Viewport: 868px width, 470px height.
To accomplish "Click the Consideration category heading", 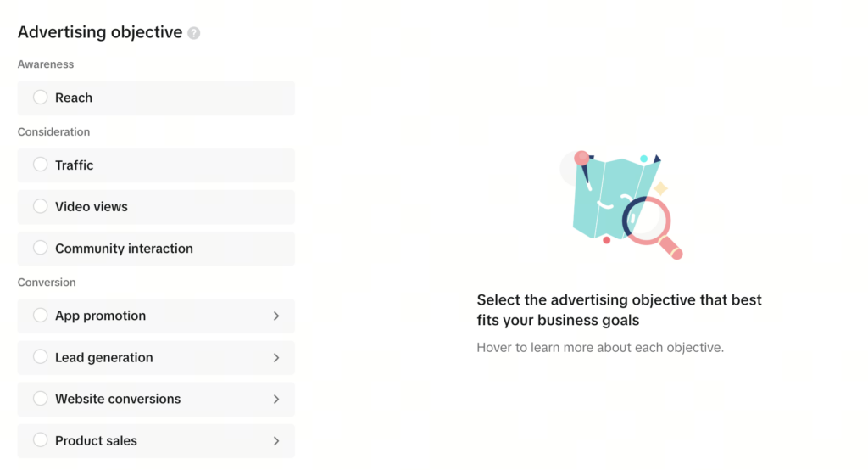I will (x=53, y=132).
